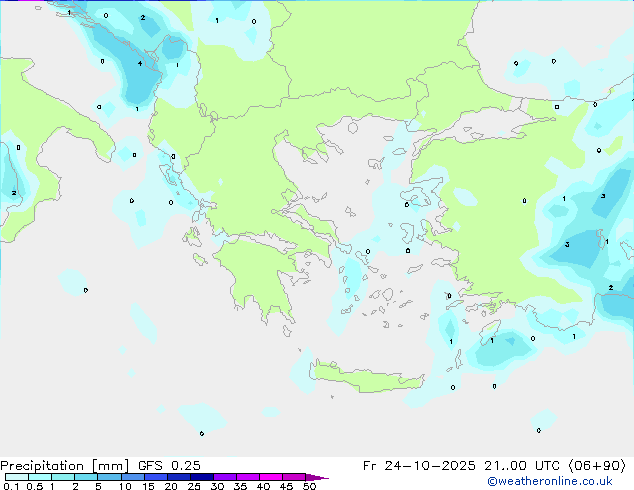The height and width of the screenshot is (490, 634).
Task: Click the 'Precipitation [mm]' title text
Action: click(65, 466)
